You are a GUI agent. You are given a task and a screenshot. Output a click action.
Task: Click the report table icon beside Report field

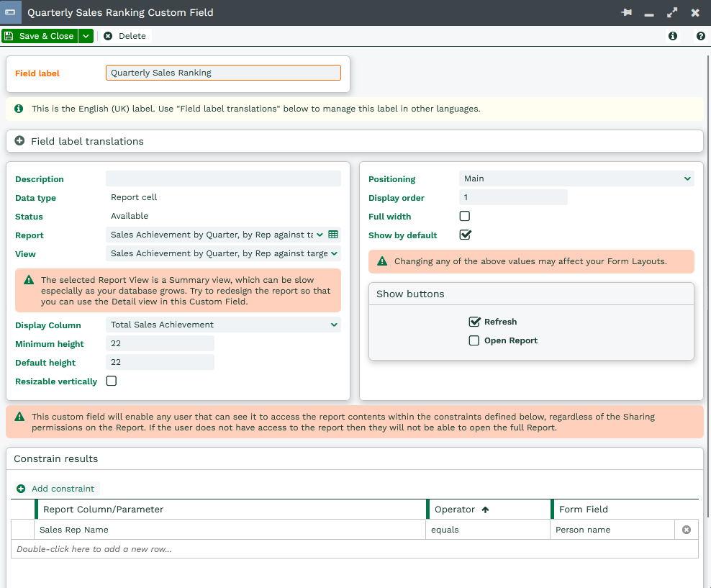(333, 235)
